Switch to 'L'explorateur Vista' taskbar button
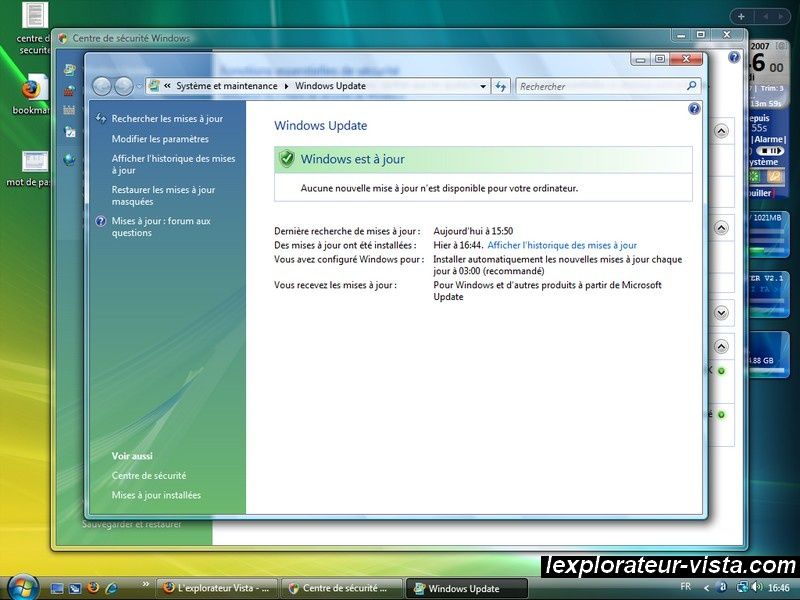 [216, 588]
